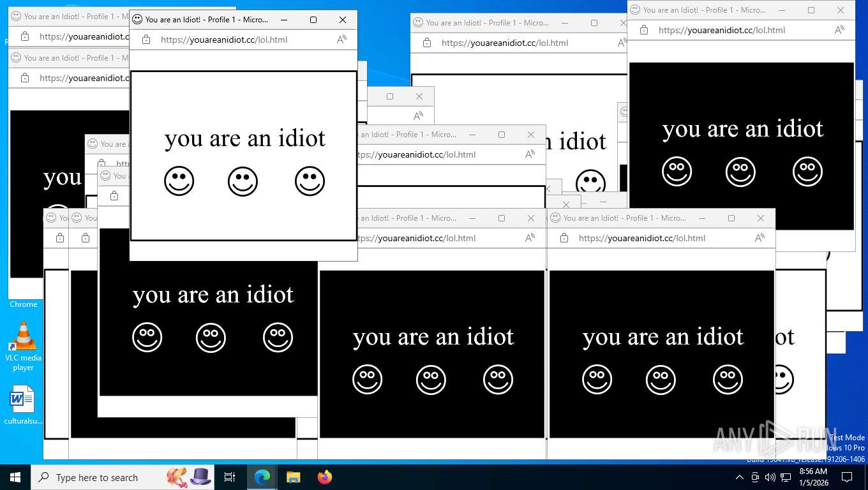Click lock icon of lower-left black popup
868x490 pixels.
[x=114, y=195]
